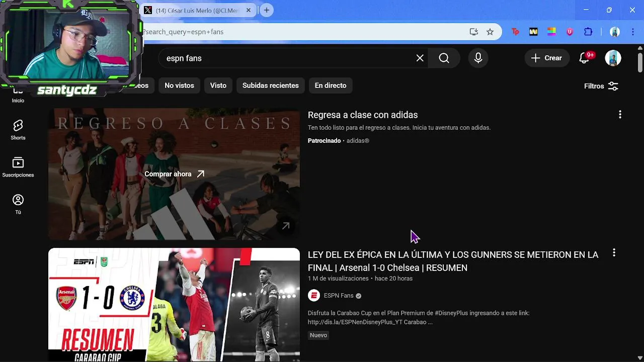This screenshot has height=362, width=644.
Task: Start voice search with the microphone icon
Action: (x=478, y=58)
